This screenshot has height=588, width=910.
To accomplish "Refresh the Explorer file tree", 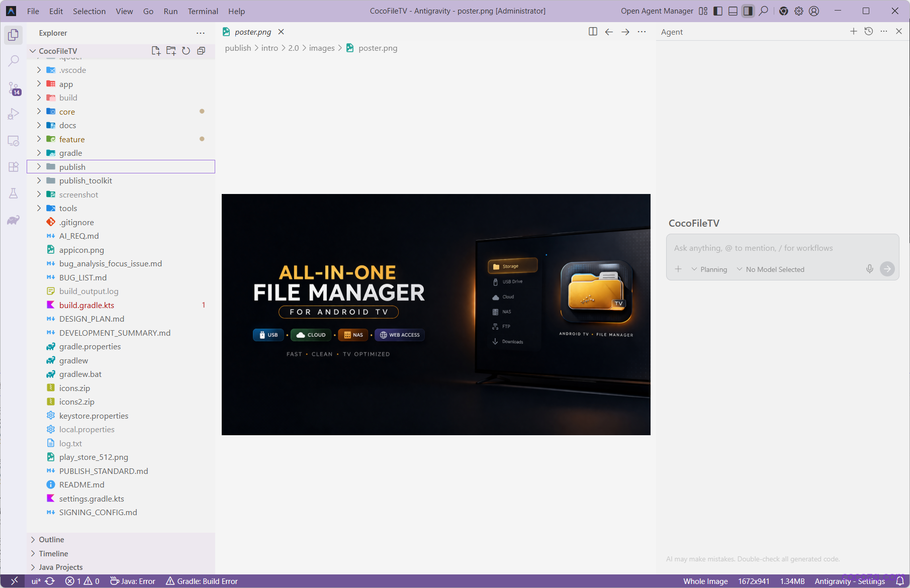I will [186, 51].
